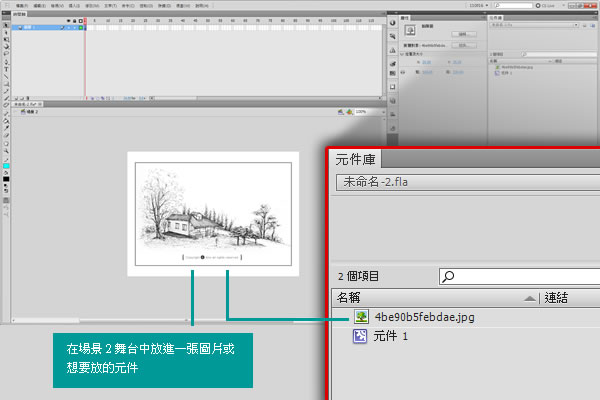Collapse 位置及大小 section in Properties
The width and height of the screenshot is (600, 400).
coord(402,54)
